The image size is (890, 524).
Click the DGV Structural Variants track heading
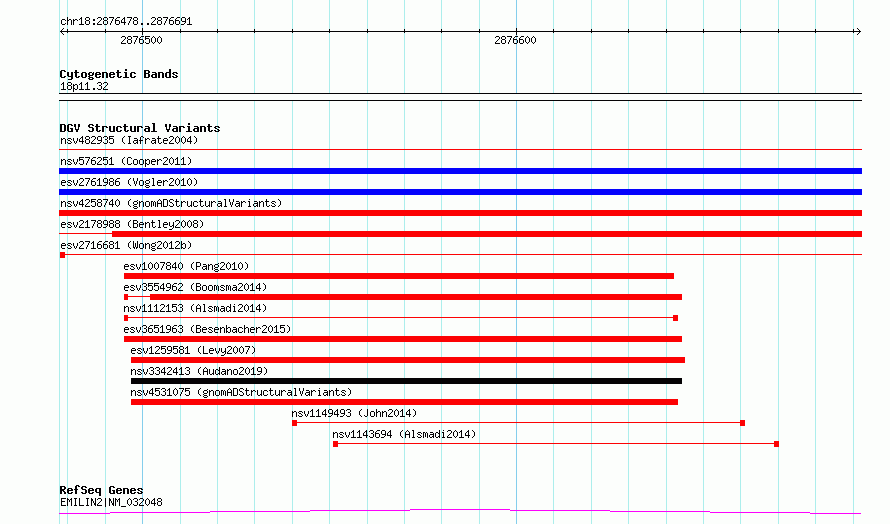140,128
